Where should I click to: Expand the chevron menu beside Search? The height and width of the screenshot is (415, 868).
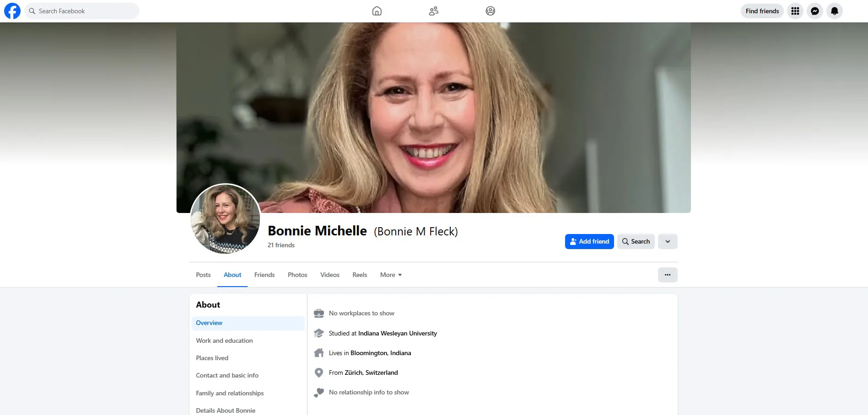click(x=668, y=241)
